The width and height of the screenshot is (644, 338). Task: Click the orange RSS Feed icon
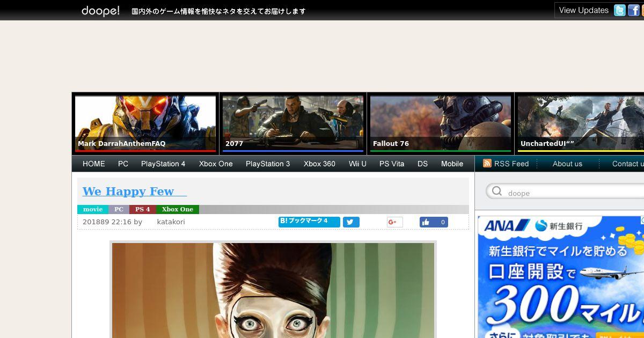point(487,163)
